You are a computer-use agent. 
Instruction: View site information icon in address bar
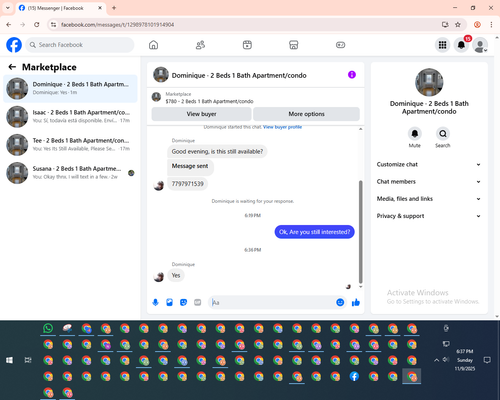53,25
